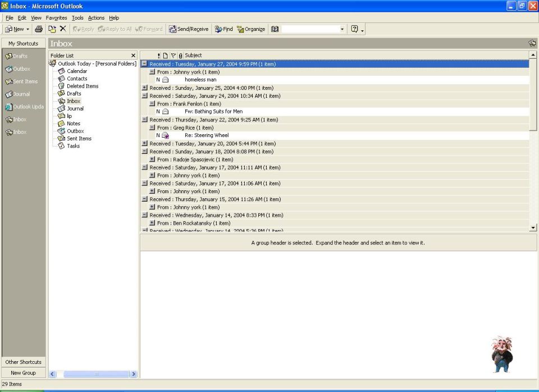Viewport: 539px width, 392px height.
Task: Click envelope icon of Bathing Suits message
Action: coord(165,111)
